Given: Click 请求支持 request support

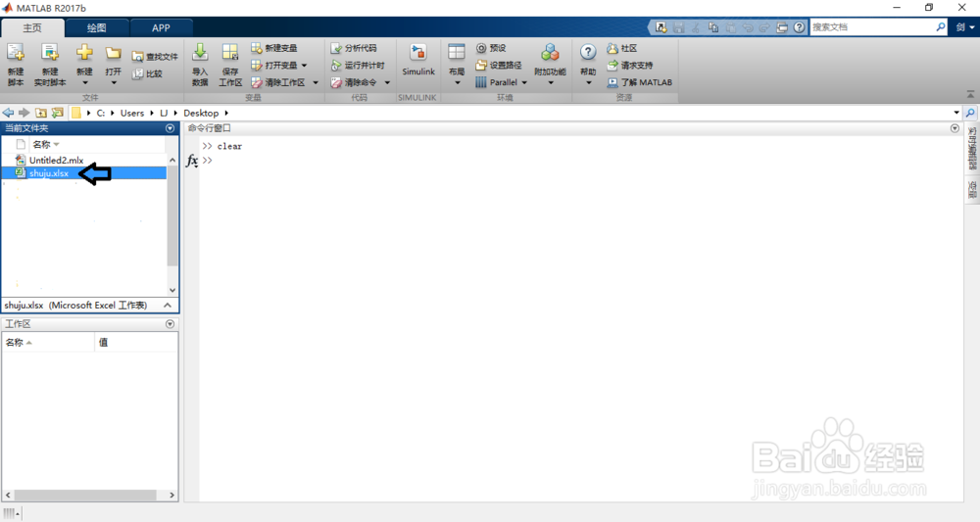Looking at the screenshot, I should click(630, 65).
